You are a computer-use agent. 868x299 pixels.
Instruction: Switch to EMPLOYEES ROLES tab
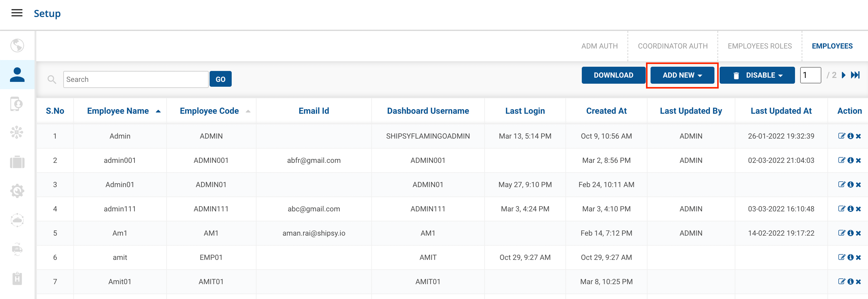coord(760,46)
